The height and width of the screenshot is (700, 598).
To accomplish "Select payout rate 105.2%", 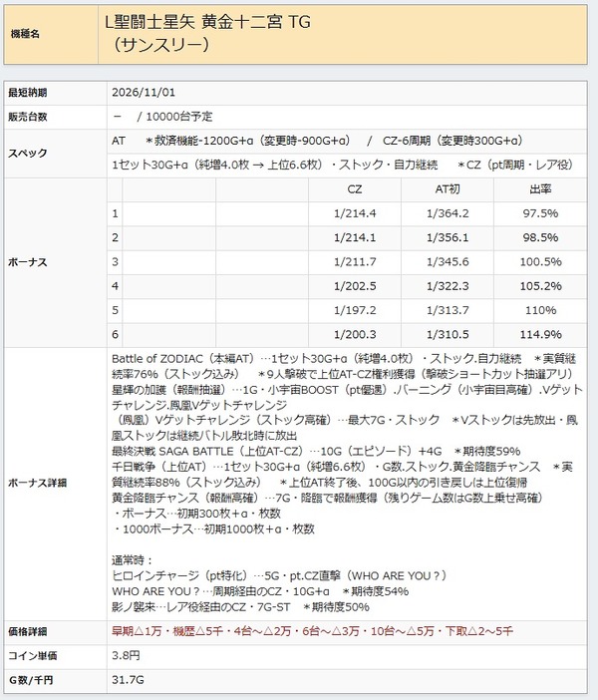I will pos(540,286).
